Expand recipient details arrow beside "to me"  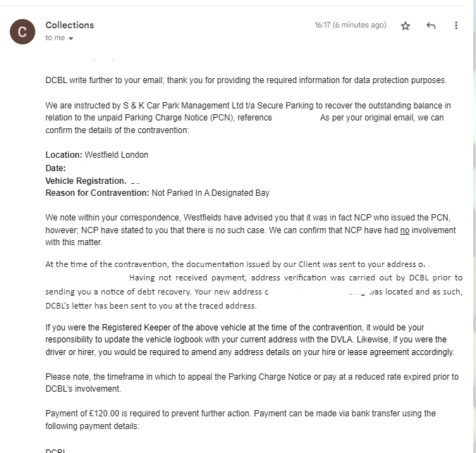tap(71, 38)
